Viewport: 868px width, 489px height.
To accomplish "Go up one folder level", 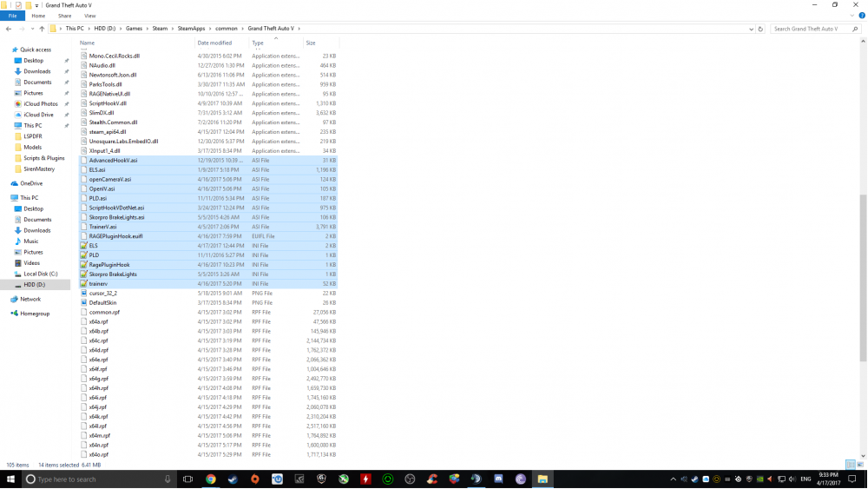I will 42,29.
